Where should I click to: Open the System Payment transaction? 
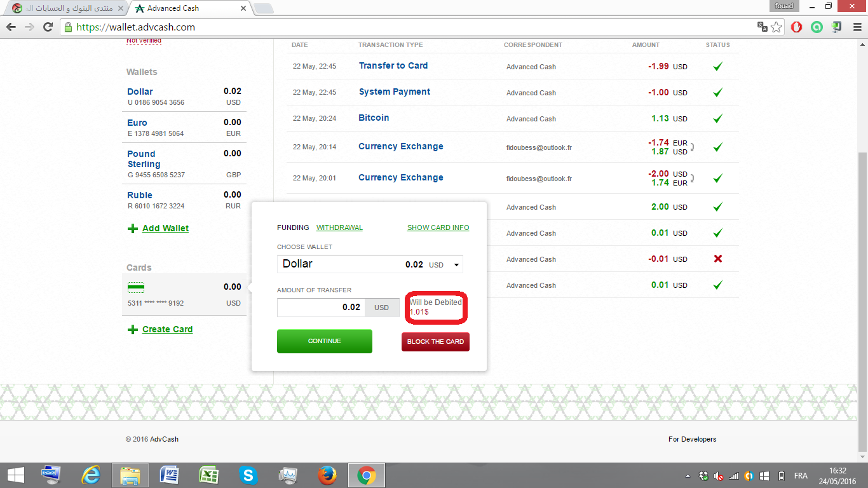pyautogui.click(x=394, y=91)
